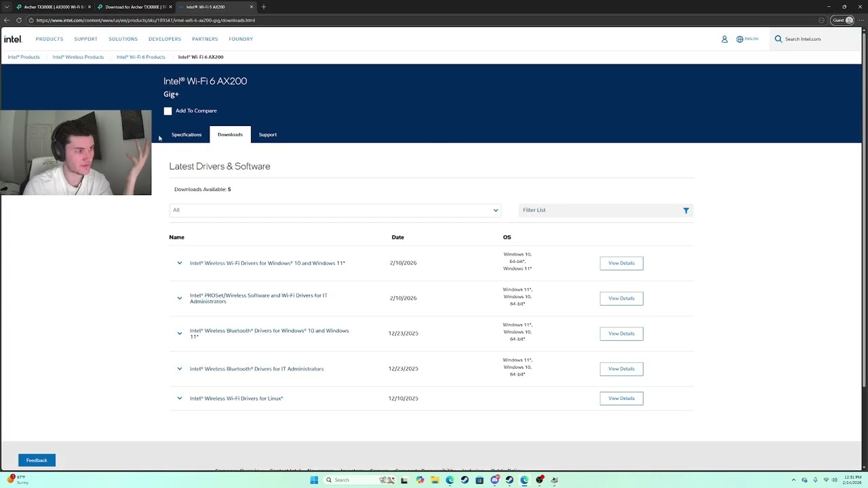
Task: Open the Discord taskbar icon
Action: click(494, 480)
